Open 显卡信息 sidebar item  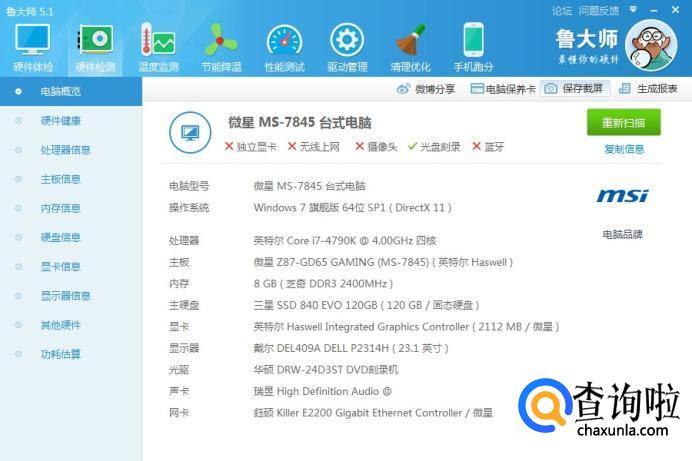(61, 266)
